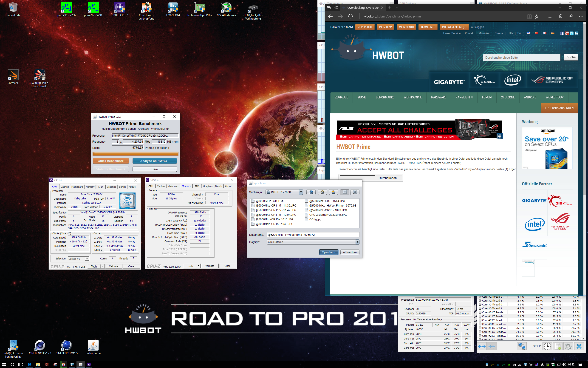Open SPD tab in right CPU-Z window
The width and height of the screenshot is (588, 368).
[197, 186]
